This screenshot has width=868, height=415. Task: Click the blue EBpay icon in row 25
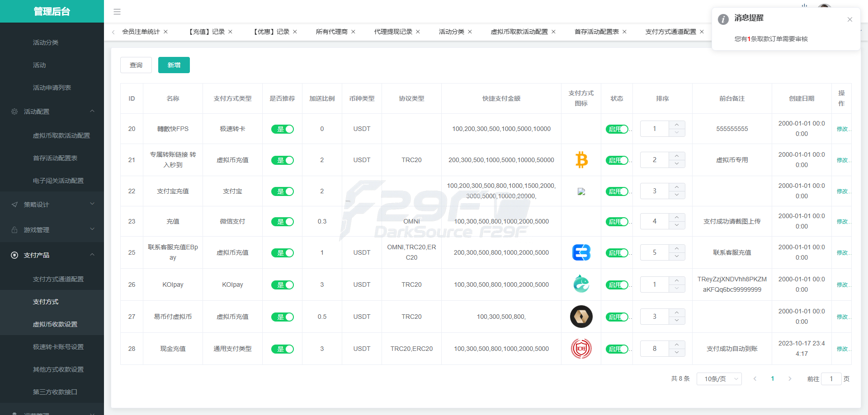pos(581,252)
